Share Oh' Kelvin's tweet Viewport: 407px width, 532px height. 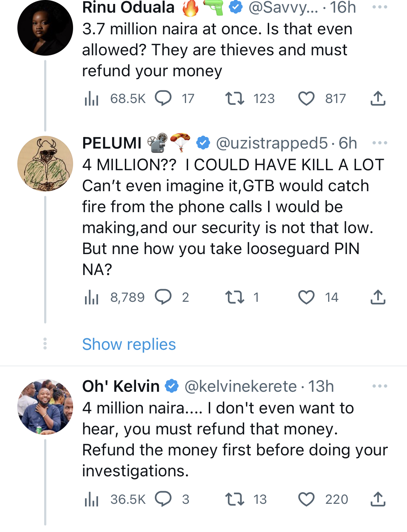378,499
